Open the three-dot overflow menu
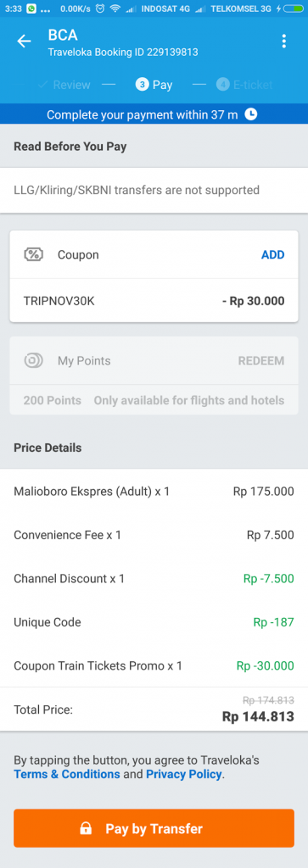 [x=284, y=42]
